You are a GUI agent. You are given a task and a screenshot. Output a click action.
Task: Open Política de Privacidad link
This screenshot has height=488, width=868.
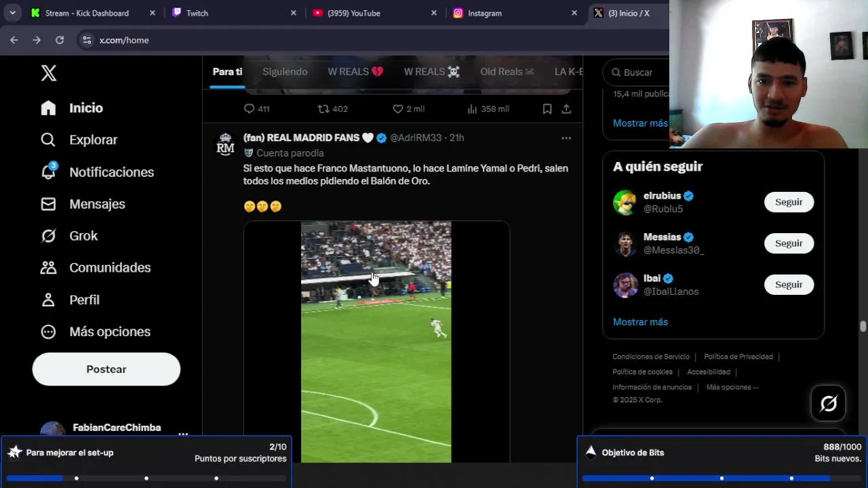coord(738,357)
